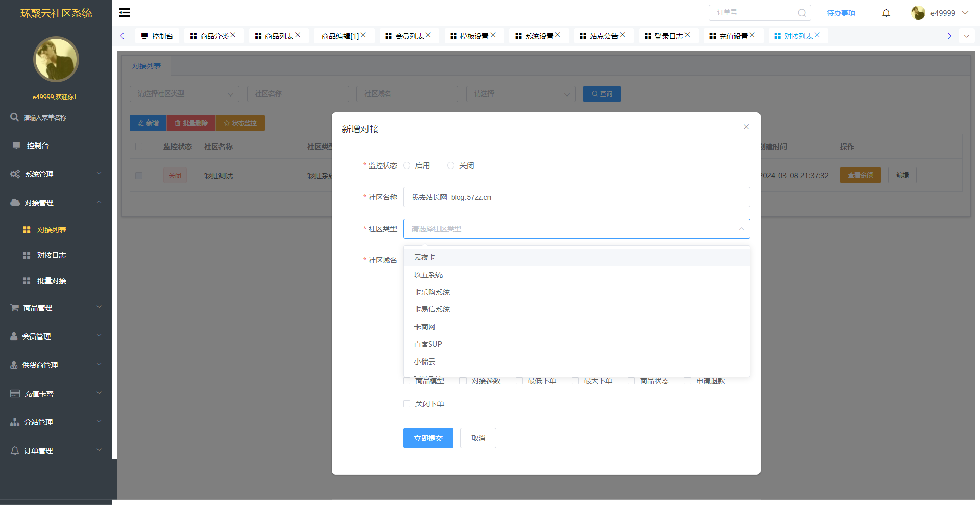This screenshot has width=980, height=505.
Task: Check the 商品状态 checkbox
Action: (x=631, y=381)
